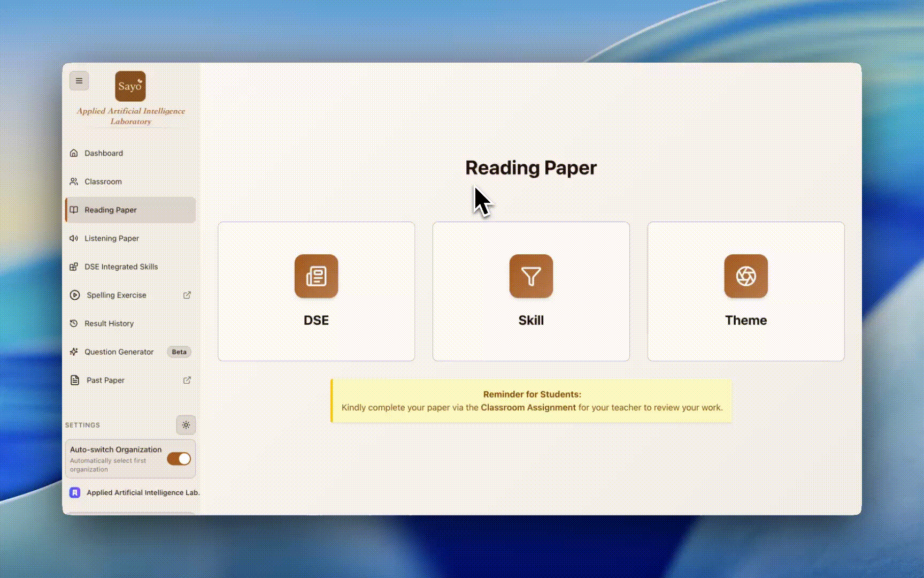
Task: Open DSE Integrated Skills page
Action: (x=121, y=267)
